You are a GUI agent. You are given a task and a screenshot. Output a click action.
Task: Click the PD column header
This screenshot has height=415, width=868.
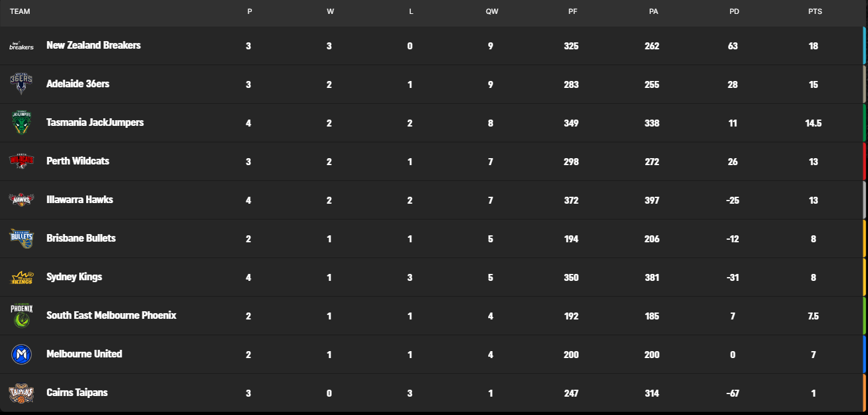(x=734, y=11)
